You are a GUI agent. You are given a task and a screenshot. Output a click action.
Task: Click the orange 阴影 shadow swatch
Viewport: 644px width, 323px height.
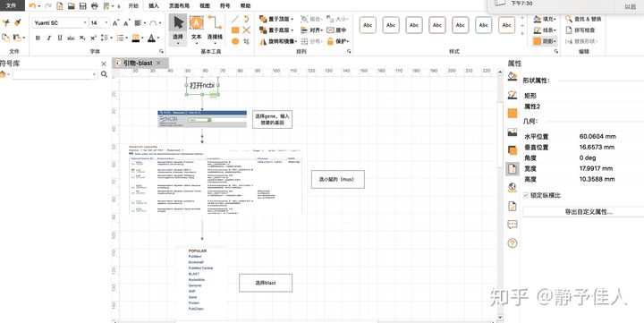[538, 41]
